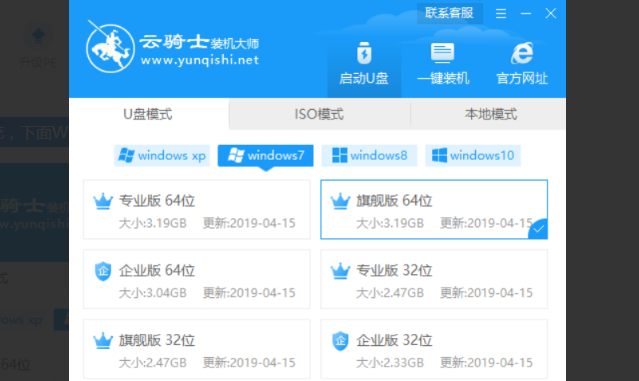Viewport: 639px width, 381px height.
Task: Click the windows xp flag icon
Action: pos(126,155)
